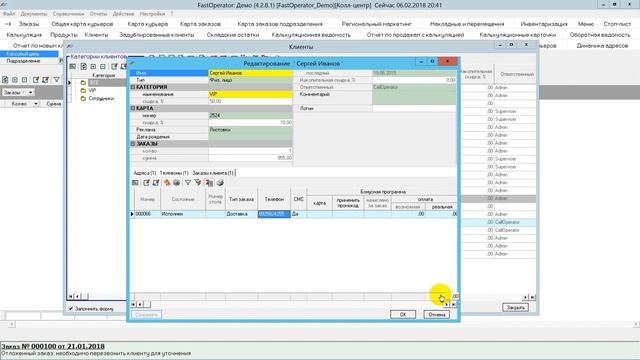
Task: Click the Сотрудники folder icon in categories tree
Action: (83, 98)
